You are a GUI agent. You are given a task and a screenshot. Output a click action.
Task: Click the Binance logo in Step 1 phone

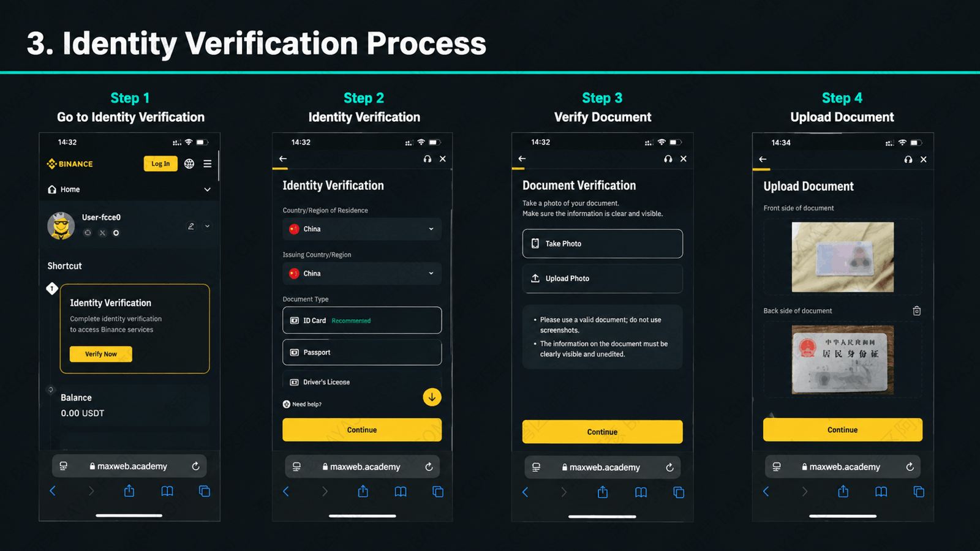[70, 164]
